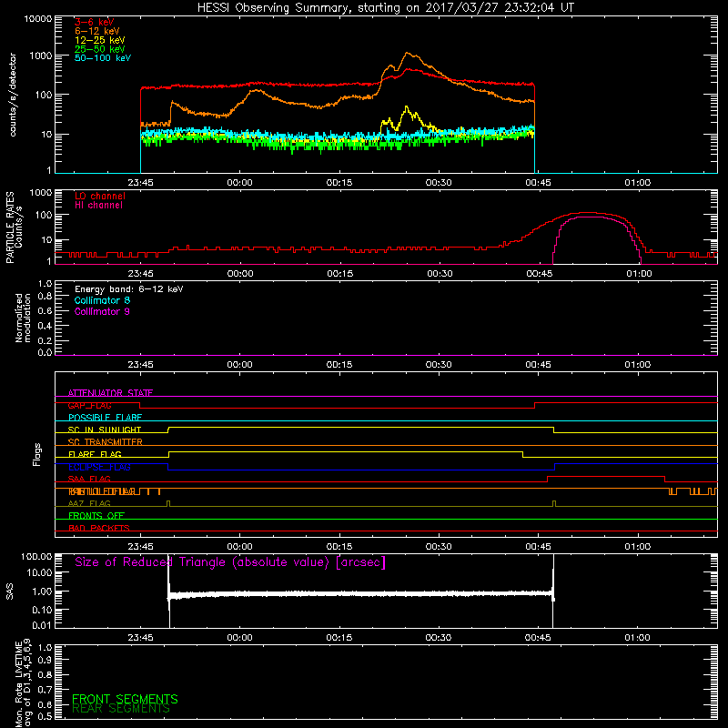Click the 6-12 keV peak near 00:25
The height and width of the screenshot is (728, 728).
point(408,54)
